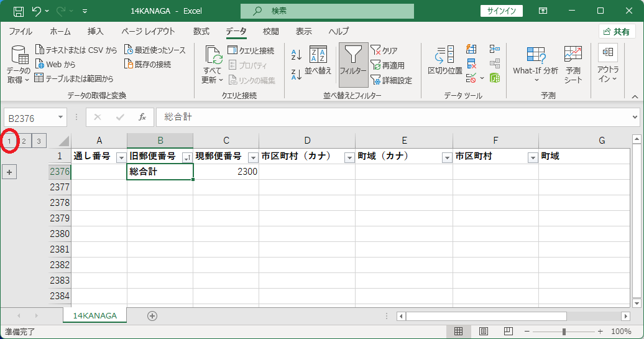
Task: Click the Save icon in title bar
Action: pos(19,11)
